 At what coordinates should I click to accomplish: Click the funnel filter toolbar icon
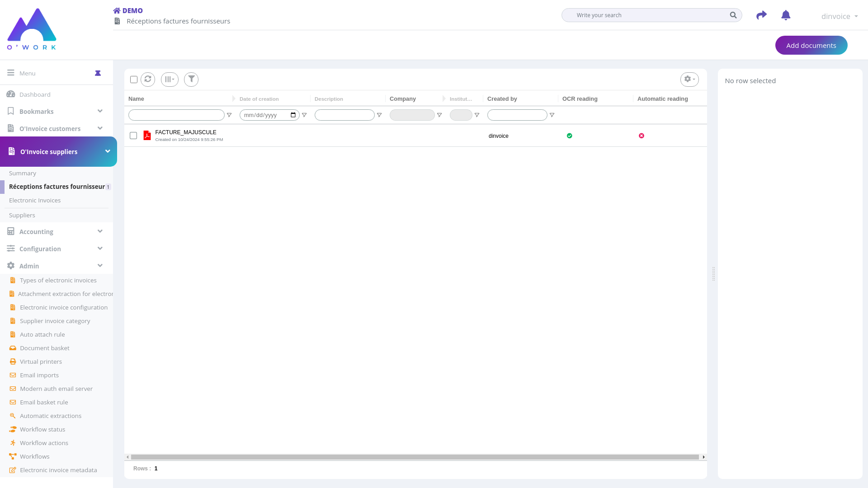(191, 80)
